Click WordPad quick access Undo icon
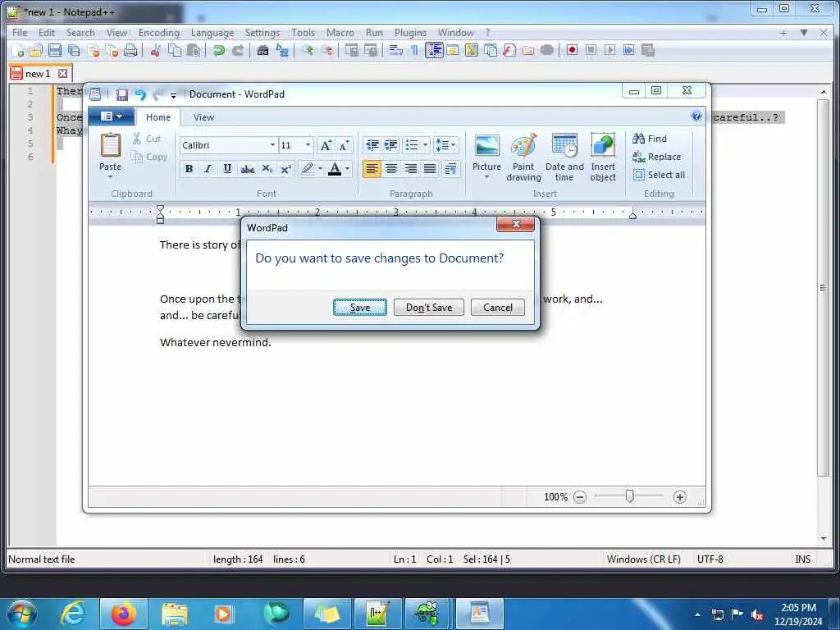 pyautogui.click(x=140, y=95)
